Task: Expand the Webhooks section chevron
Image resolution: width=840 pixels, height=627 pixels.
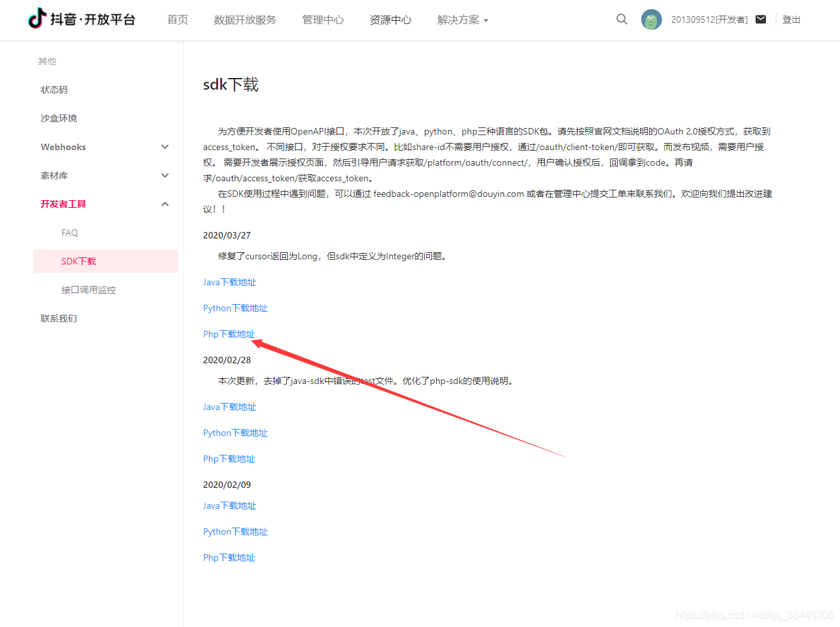Action: point(165,147)
